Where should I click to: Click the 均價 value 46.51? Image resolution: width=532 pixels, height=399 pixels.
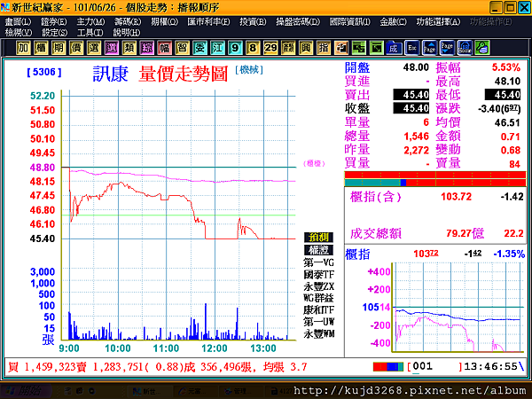pyautogui.click(x=507, y=123)
